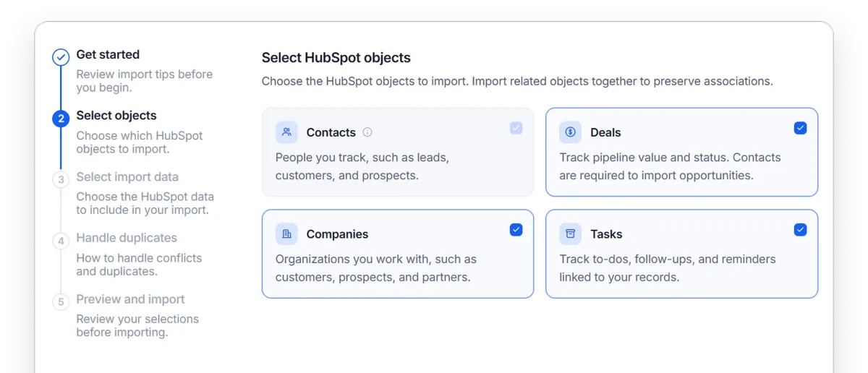Go to the Get started step
Screen dimensions: 868x373
click(x=108, y=54)
